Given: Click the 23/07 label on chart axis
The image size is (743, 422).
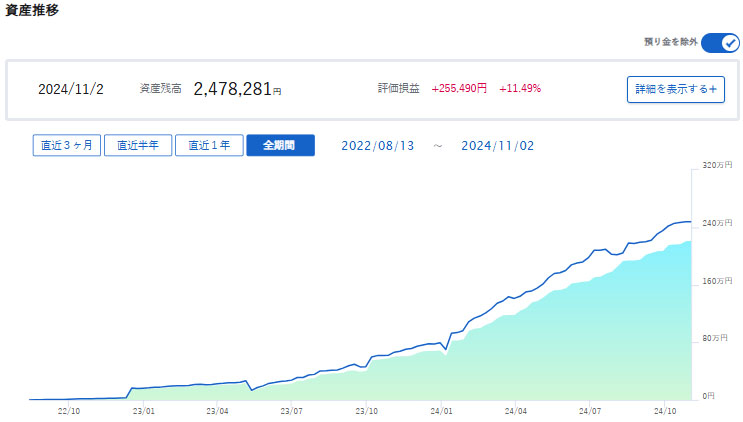Looking at the screenshot, I should pos(292,410).
